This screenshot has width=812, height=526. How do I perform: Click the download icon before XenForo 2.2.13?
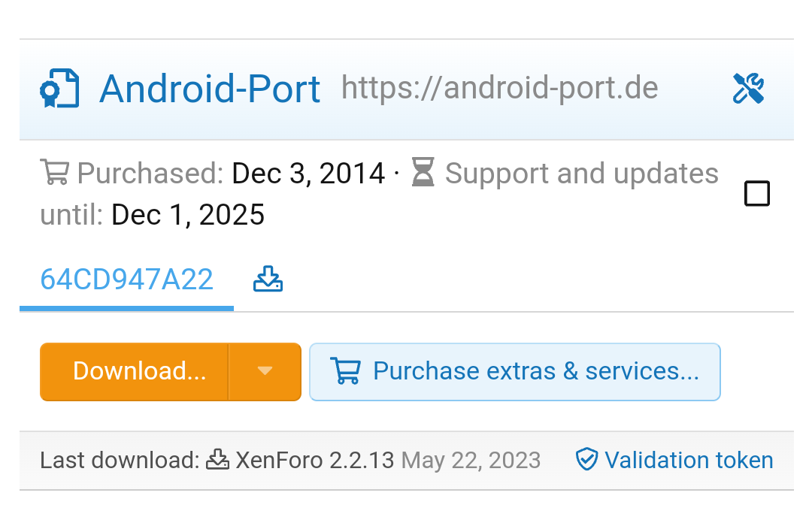click(218, 459)
